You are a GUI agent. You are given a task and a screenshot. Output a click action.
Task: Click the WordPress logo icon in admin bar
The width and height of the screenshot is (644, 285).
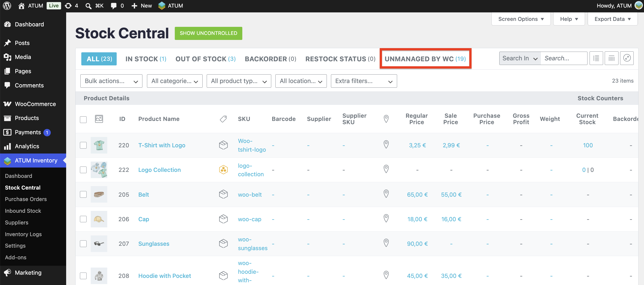point(7,6)
